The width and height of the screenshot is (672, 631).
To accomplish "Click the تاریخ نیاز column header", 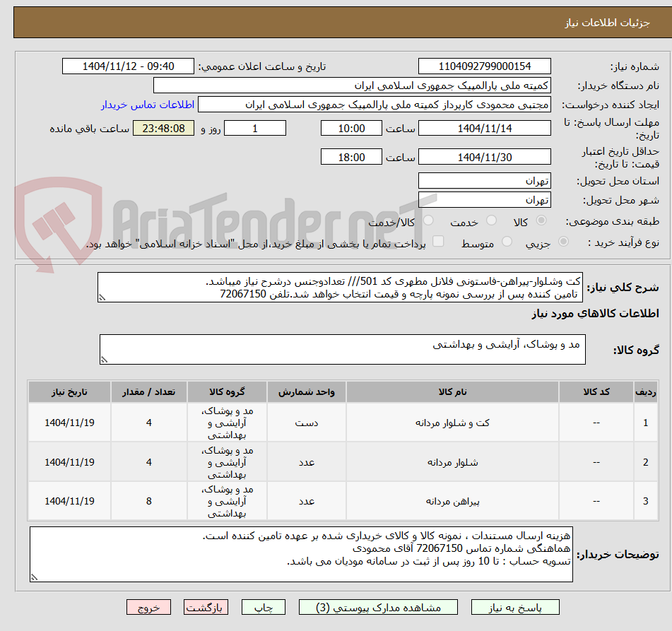I will click(x=69, y=391).
